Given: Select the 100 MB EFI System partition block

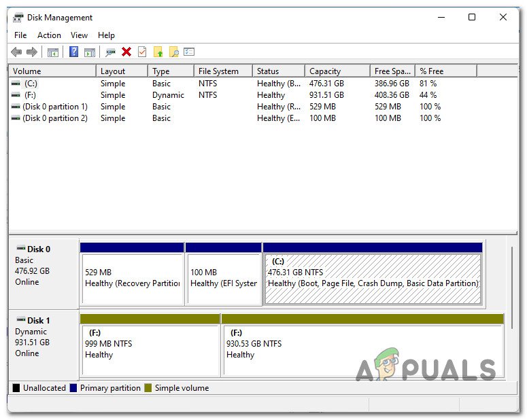Looking at the screenshot, I should pyautogui.click(x=223, y=279).
